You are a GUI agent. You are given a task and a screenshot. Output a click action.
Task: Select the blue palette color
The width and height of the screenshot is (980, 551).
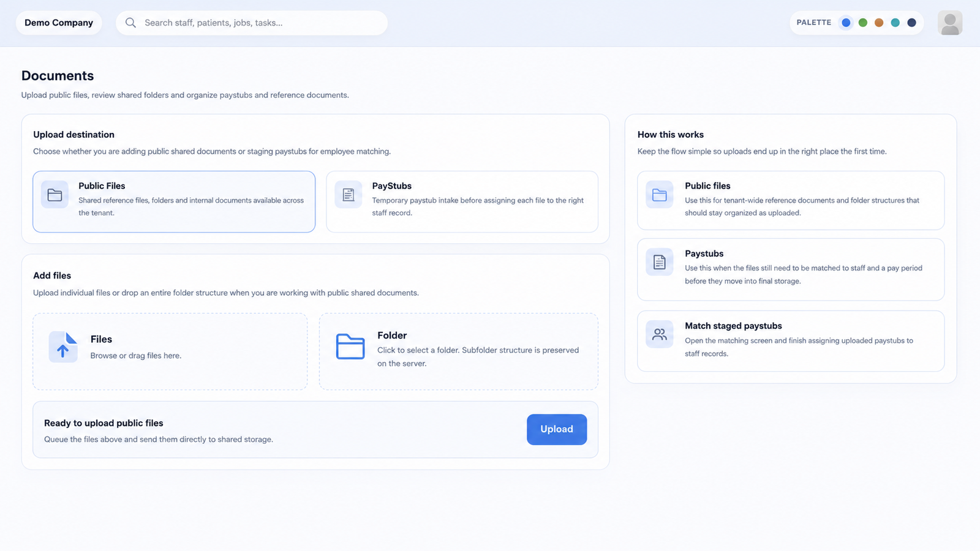click(846, 23)
